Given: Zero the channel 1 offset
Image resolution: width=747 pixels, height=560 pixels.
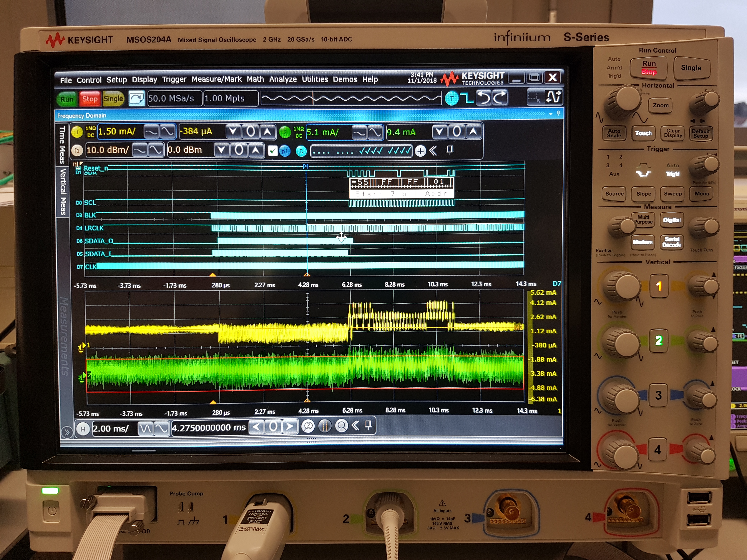Looking at the screenshot, I should 251,131.
